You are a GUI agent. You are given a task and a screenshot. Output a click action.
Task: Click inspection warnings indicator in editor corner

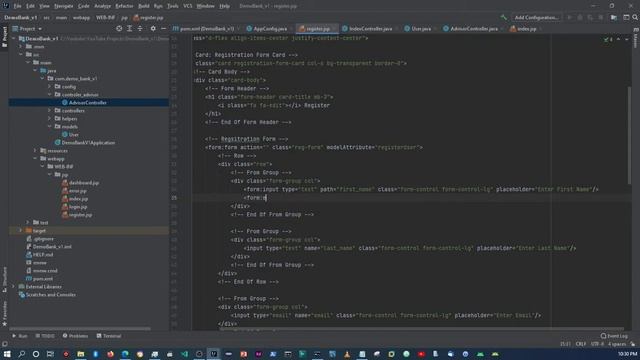608,39
